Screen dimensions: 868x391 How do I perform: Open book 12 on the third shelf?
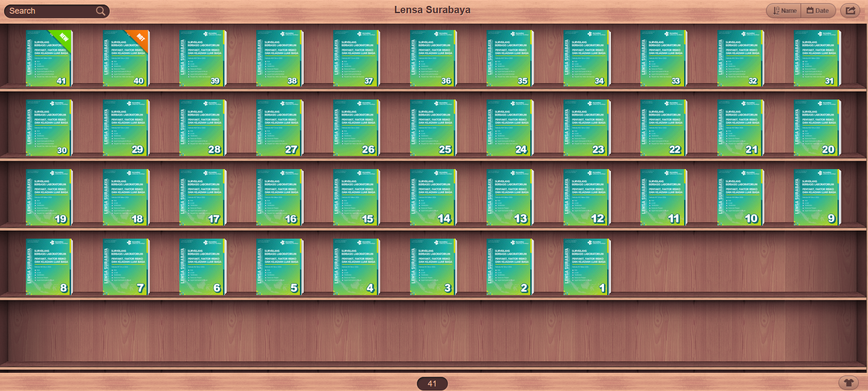(587, 197)
